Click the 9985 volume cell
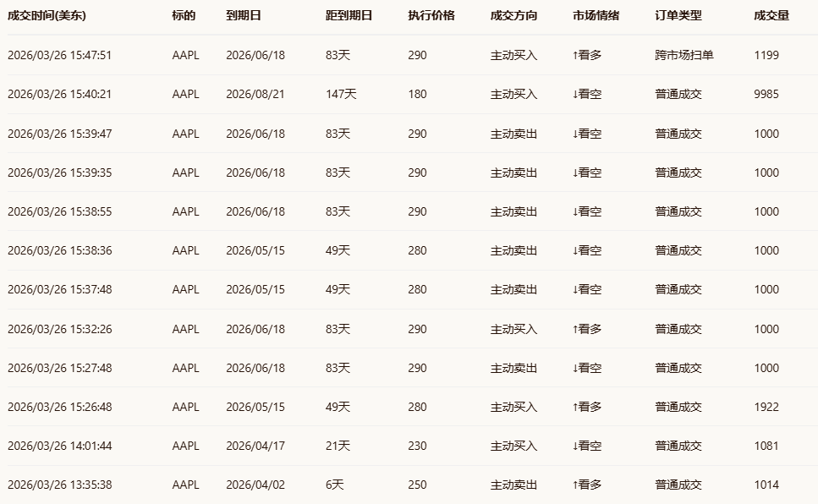 pos(766,94)
